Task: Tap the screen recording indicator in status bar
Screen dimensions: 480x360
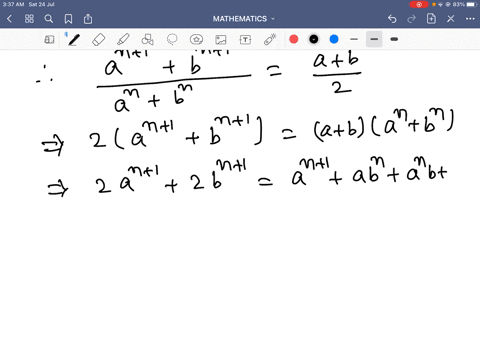Action: pos(419,4)
